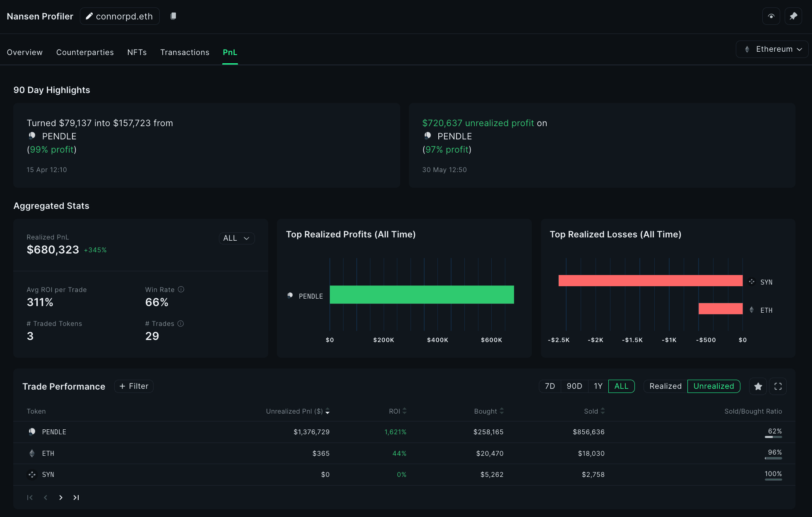Go to the next page of the table
This screenshot has width=812, height=517.
[61, 498]
